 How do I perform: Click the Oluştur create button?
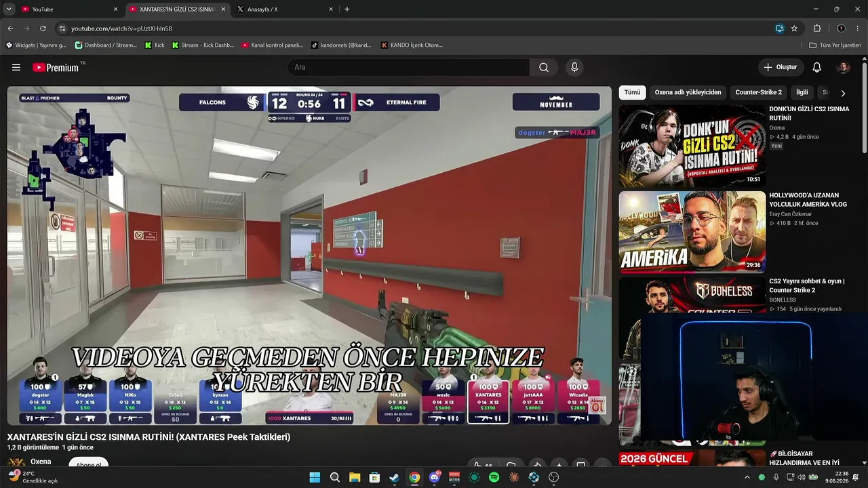coord(781,68)
